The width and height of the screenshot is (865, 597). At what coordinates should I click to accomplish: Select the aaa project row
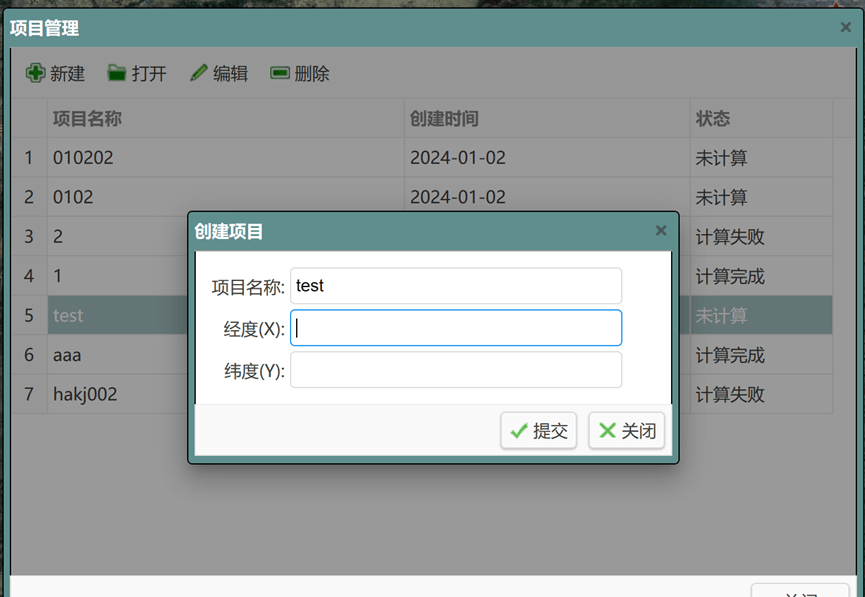(100, 355)
